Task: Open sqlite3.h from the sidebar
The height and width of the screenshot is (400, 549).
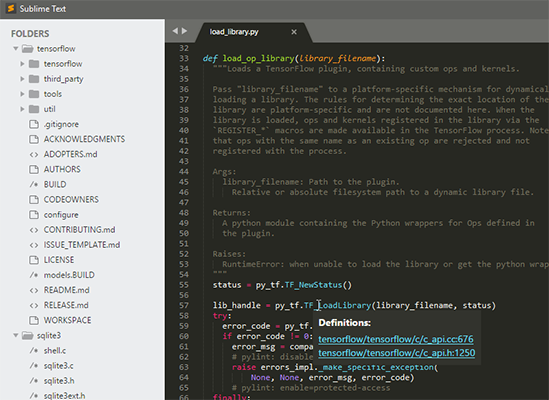Action: click(59, 380)
